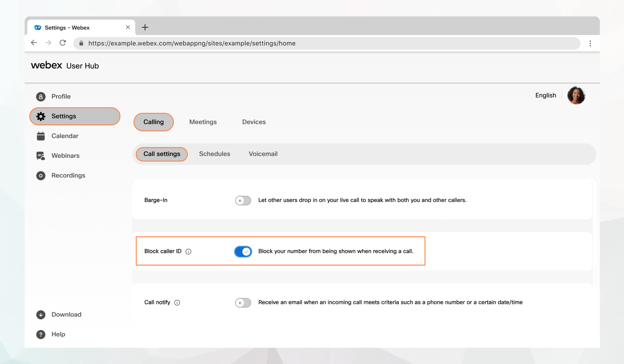Viewport: 624px width, 364px height.
Task: Click the Settings gear icon
Action: [41, 116]
